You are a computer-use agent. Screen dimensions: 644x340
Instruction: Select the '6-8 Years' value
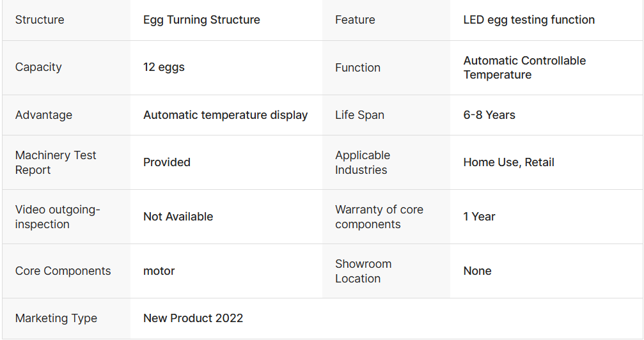489,115
